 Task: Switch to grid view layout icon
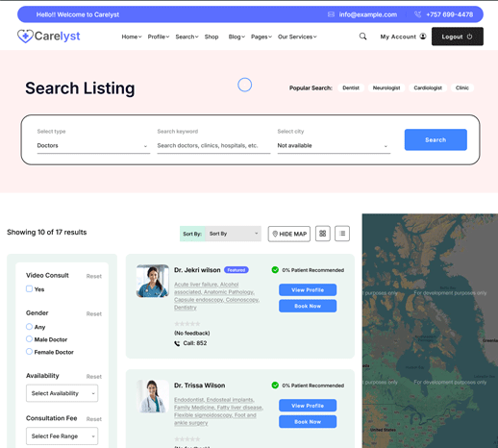tap(323, 234)
